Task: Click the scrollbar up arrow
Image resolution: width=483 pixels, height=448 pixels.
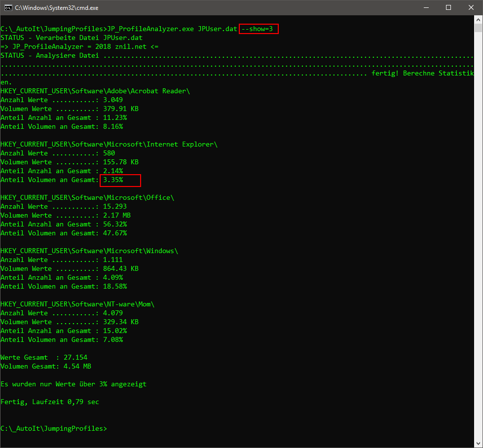Action: pyautogui.click(x=478, y=20)
